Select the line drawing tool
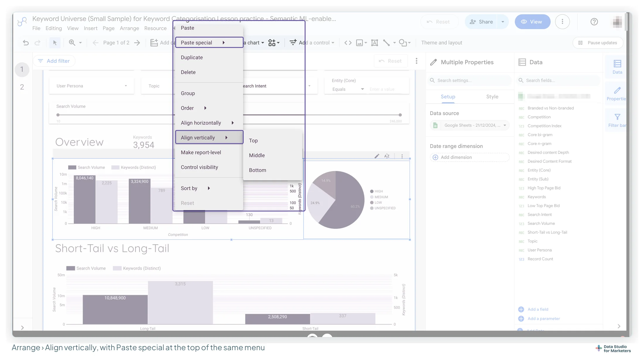This screenshot has width=644, height=359. pyautogui.click(x=386, y=43)
